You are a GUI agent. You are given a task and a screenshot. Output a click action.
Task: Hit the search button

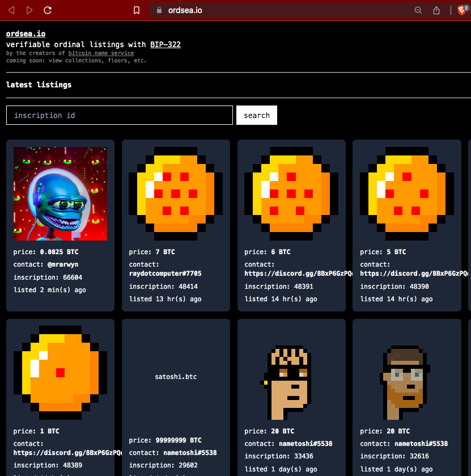click(257, 115)
